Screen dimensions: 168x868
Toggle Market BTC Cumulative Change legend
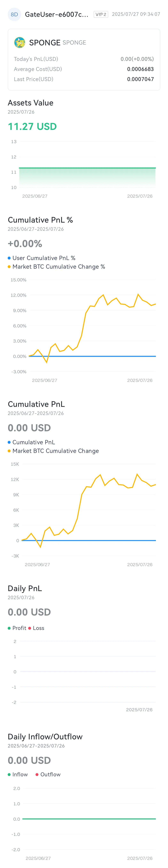coord(53,451)
